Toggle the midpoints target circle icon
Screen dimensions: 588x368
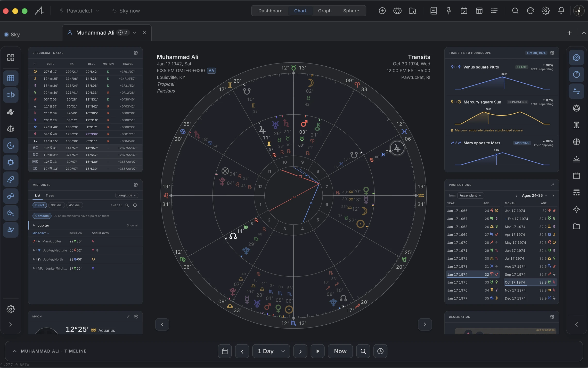coord(135,205)
